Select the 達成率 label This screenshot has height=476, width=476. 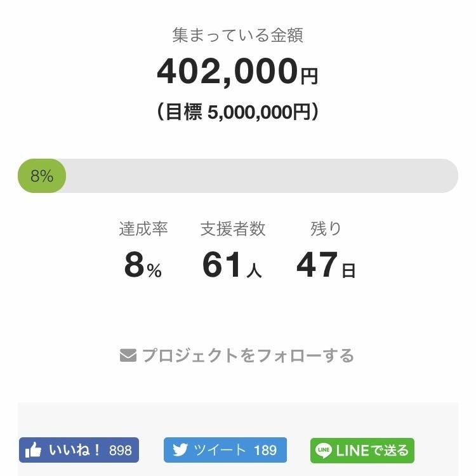coord(143,229)
